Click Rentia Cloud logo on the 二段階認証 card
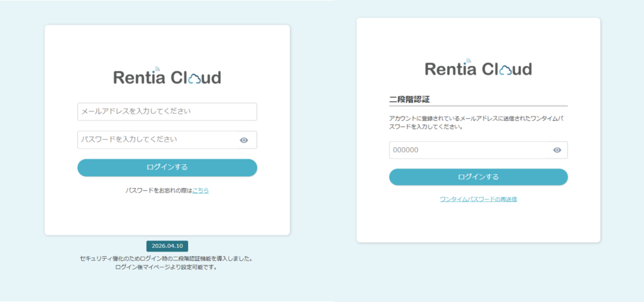 coord(478,69)
